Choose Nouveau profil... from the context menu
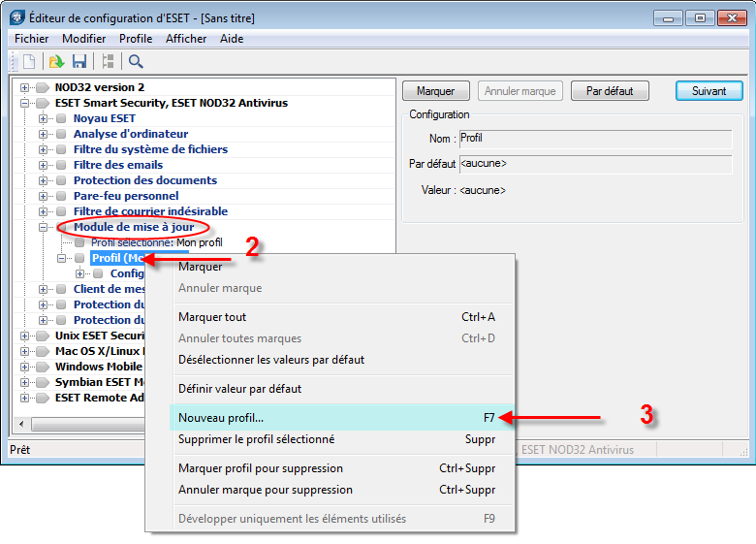 coord(221,418)
